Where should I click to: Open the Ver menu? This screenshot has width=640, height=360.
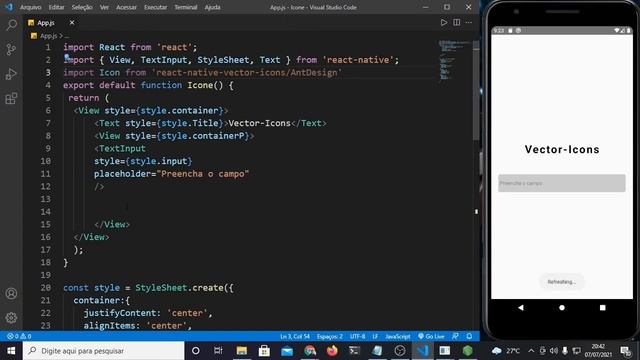(104, 7)
